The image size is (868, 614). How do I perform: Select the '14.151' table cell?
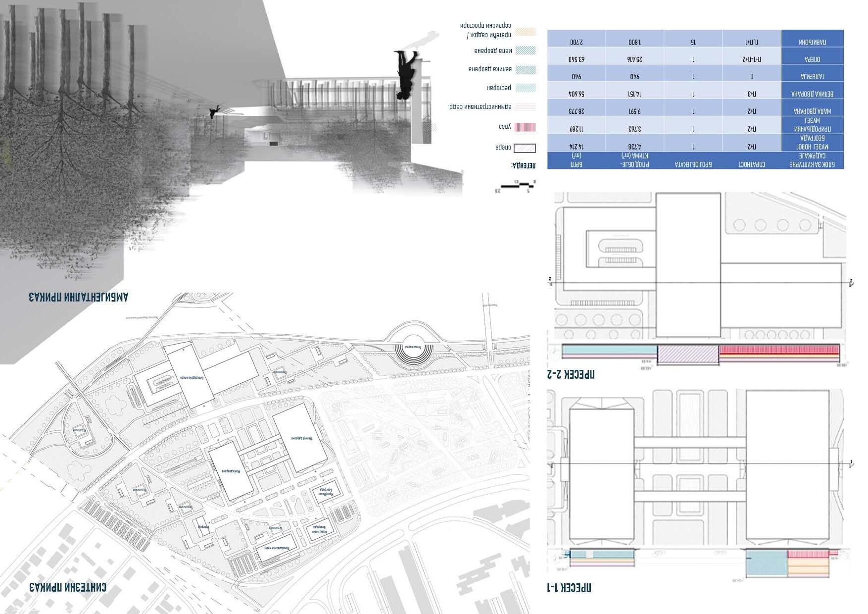(x=635, y=94)
